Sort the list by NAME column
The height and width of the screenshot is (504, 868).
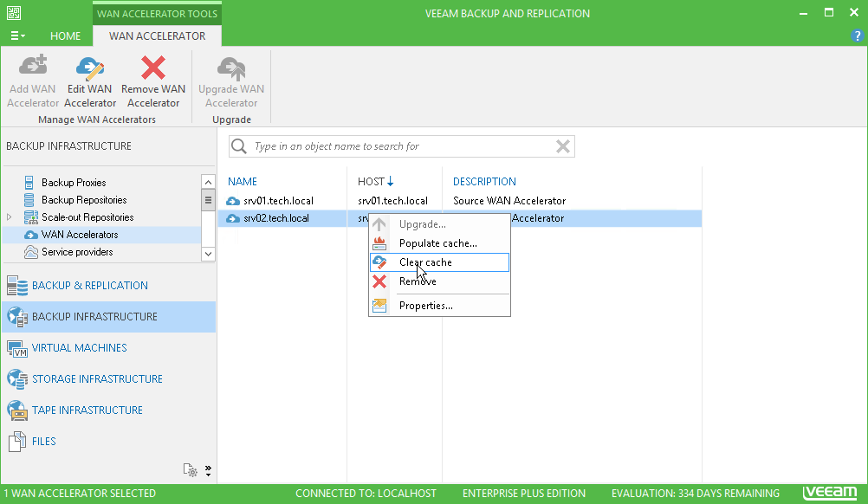coord(243,182)
